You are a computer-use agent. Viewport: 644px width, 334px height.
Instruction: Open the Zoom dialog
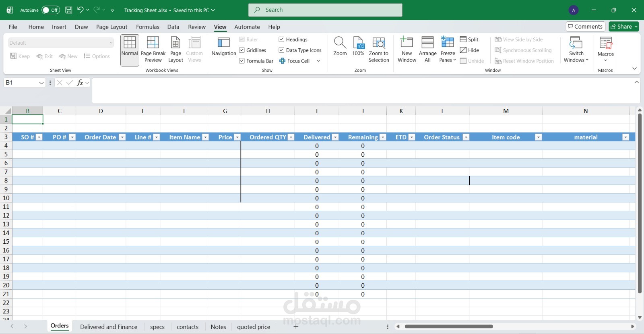point(340,47)
